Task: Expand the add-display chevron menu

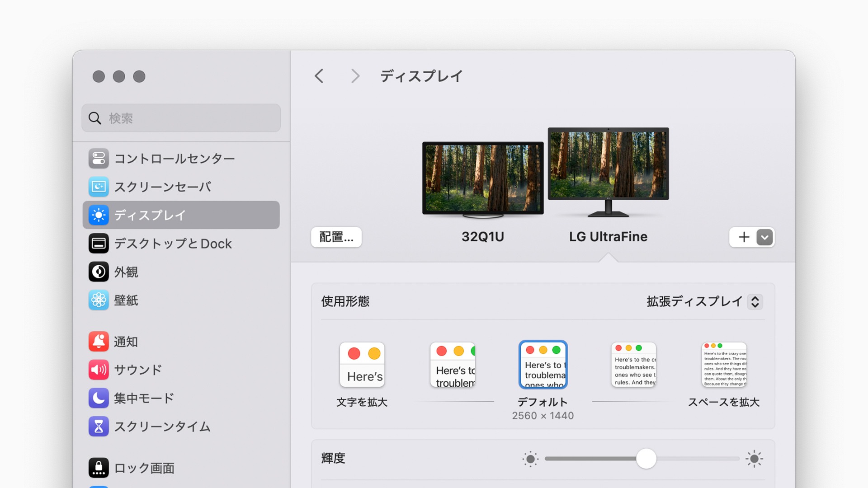Action: (764, 237)
